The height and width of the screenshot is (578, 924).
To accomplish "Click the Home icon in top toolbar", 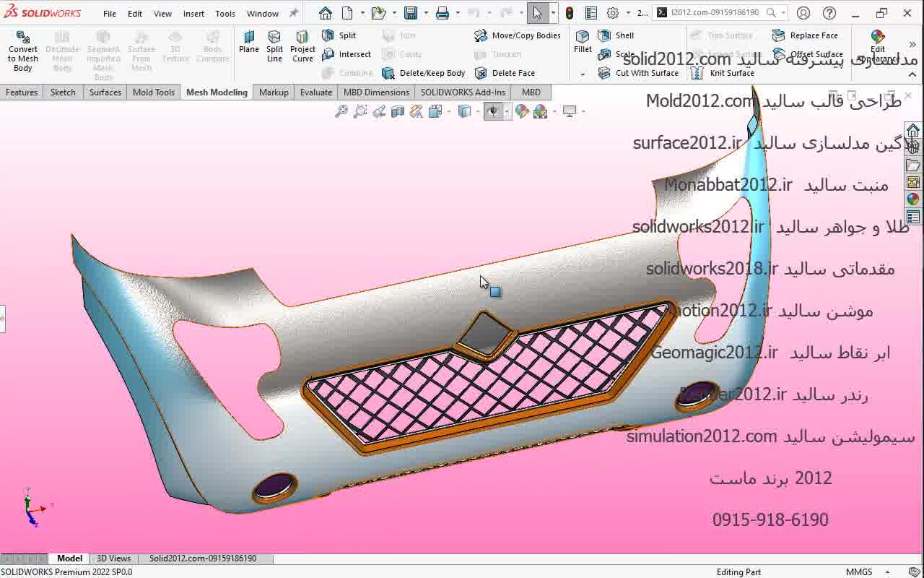I will [326, 13].
